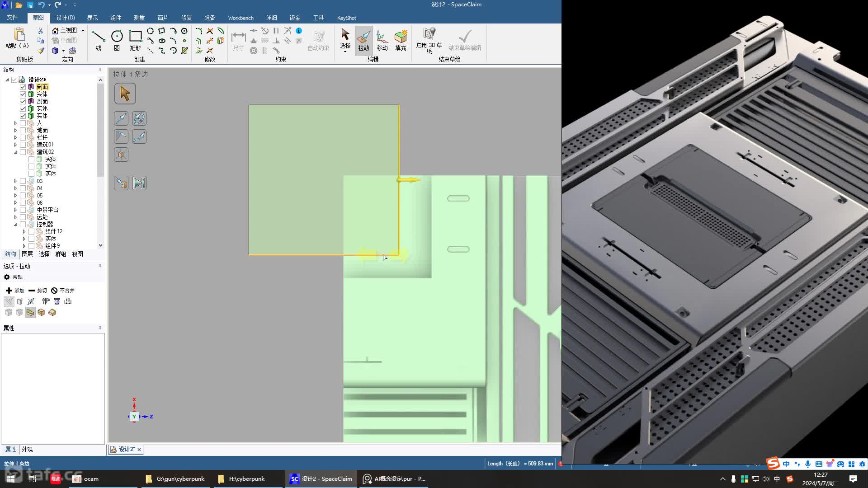
Task: Activate the Pull (拉动) tool in ribbon
Action: [363, 40]
